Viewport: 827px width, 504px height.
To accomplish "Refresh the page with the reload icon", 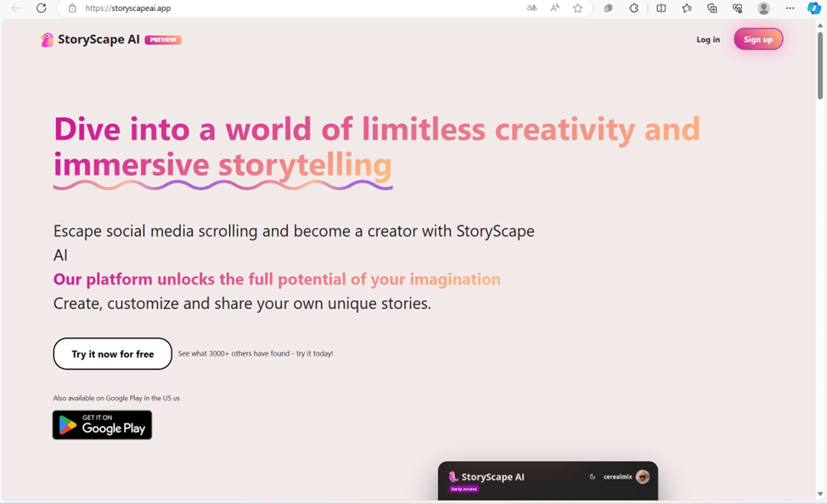I will [40, 8].
